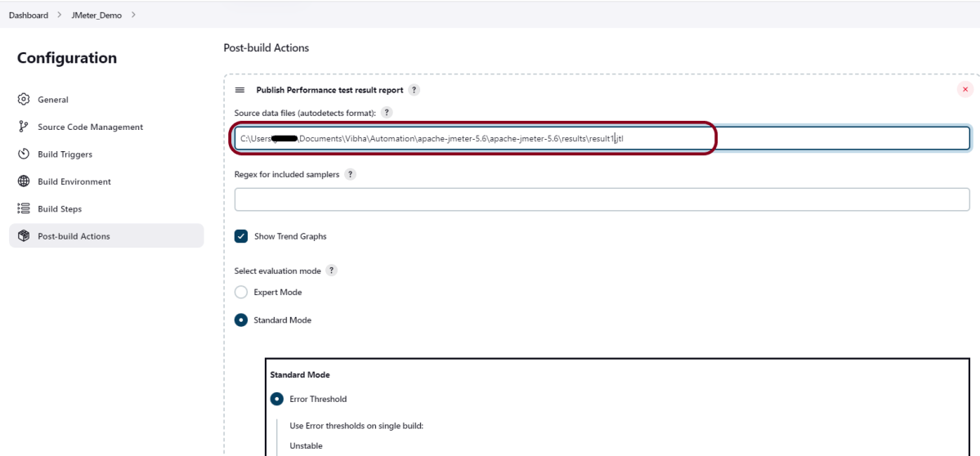
Task: Click the Regex for included samplers field
Action: pos(602,199)
